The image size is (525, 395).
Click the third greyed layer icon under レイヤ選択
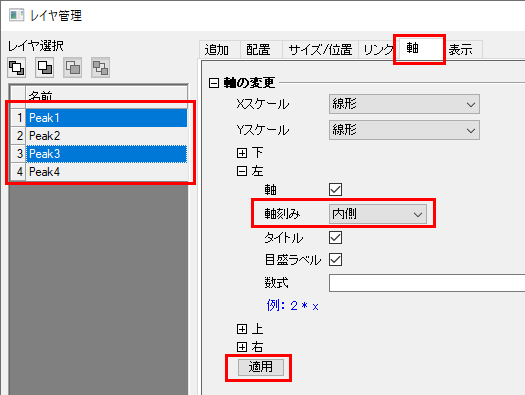pos(73,68)
